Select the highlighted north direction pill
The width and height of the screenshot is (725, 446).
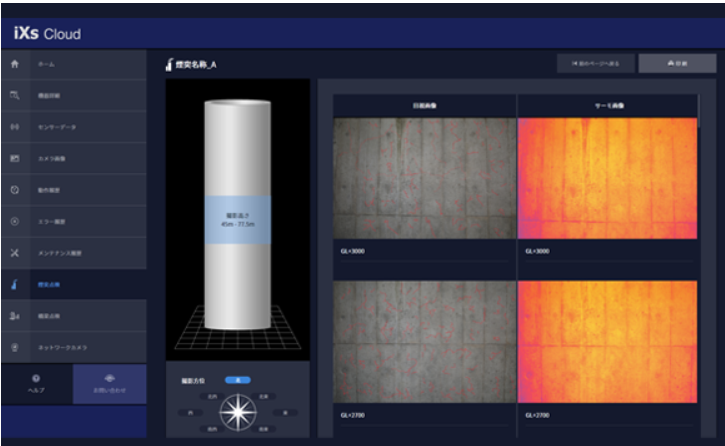point(237,380)
